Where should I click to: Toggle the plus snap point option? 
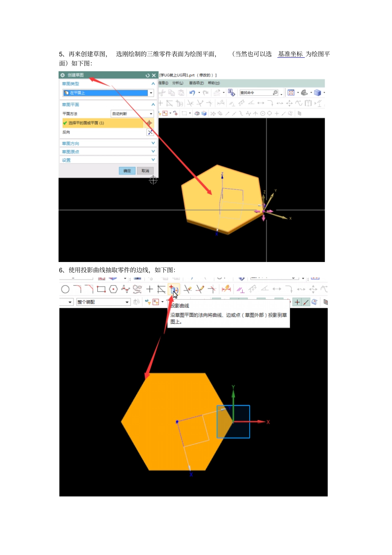[x=297, y=302]
